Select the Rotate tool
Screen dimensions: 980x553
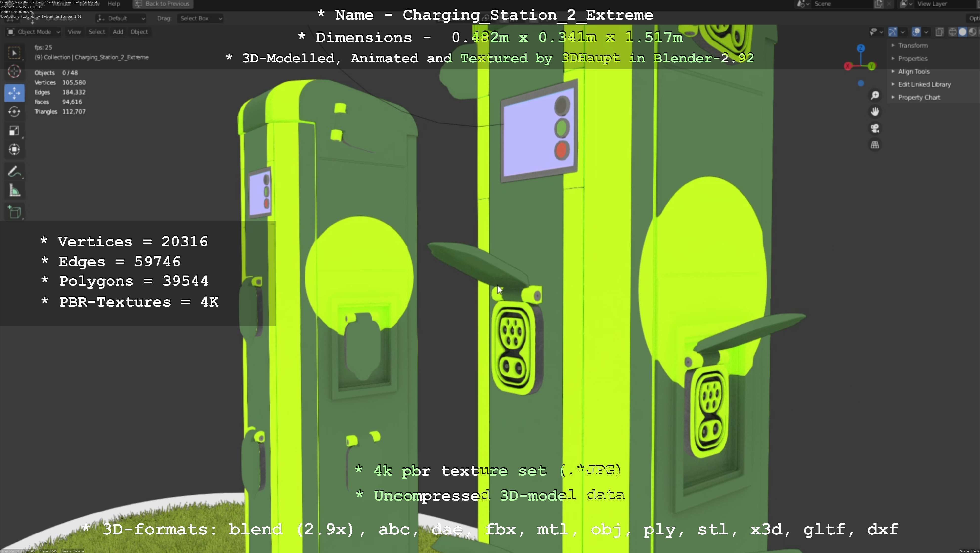pyautogui.click(x=14, y=111)
